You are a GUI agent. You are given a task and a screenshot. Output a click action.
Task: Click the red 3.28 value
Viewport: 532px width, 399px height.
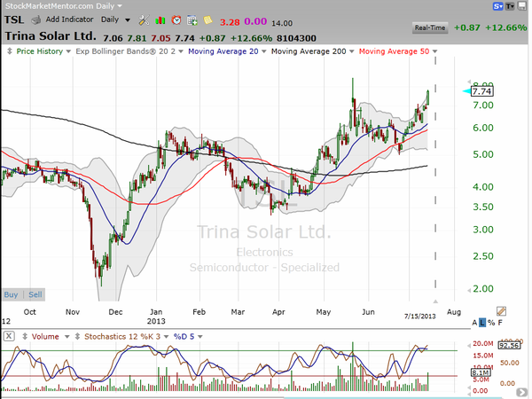(x=230, y=22)
